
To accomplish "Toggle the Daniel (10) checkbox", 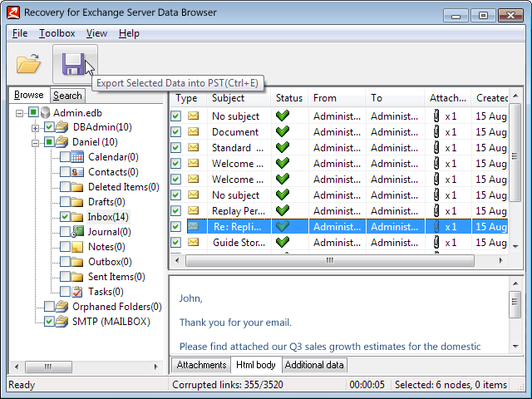I will [49, 142].
